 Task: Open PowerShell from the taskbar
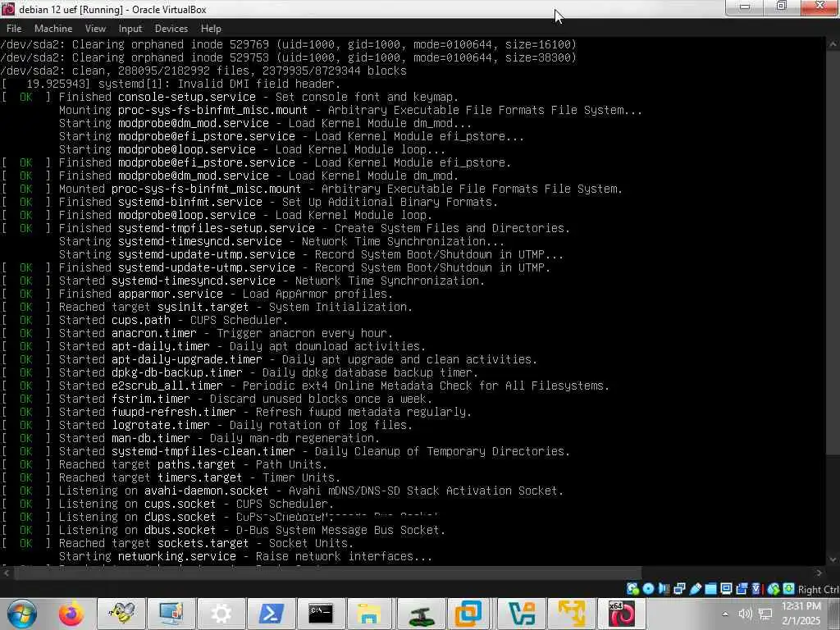click(x=271, y=614)
